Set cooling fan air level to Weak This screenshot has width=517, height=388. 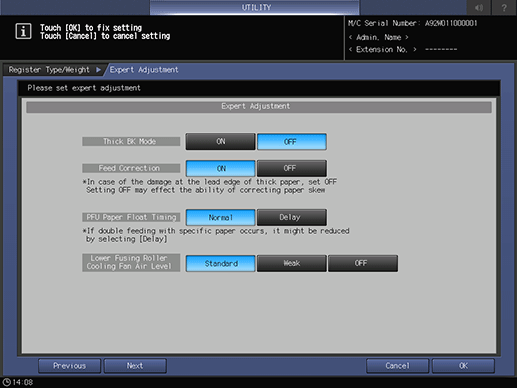291,263
